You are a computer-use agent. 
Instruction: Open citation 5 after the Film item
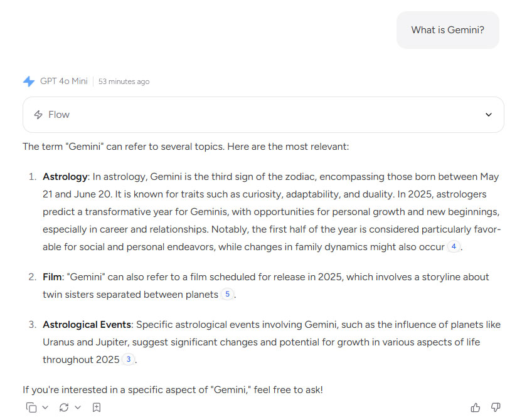pyautogui.click(x=227, y=294)
